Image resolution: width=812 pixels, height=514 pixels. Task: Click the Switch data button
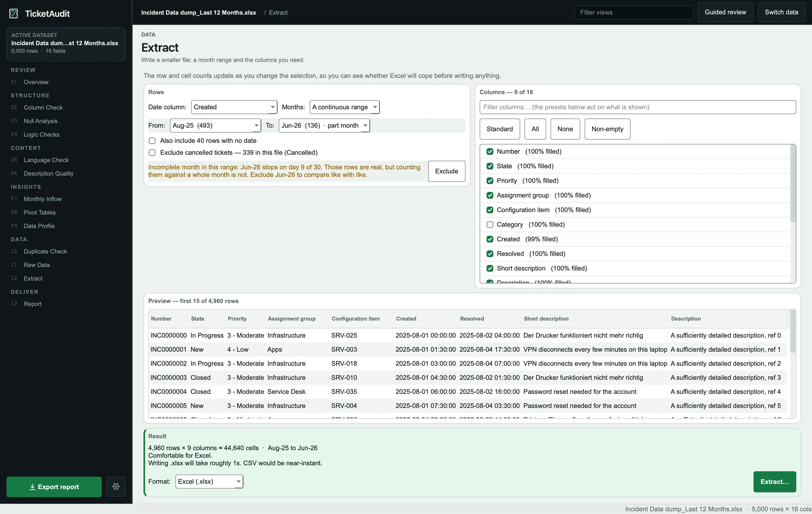click(781, 12)
